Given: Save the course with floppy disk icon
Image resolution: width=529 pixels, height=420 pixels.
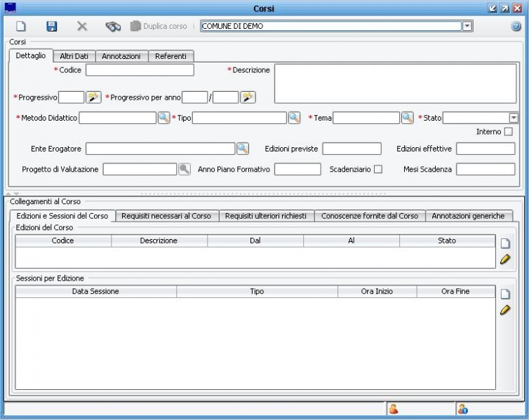Looking at the screenshot, I should (51, 27).
